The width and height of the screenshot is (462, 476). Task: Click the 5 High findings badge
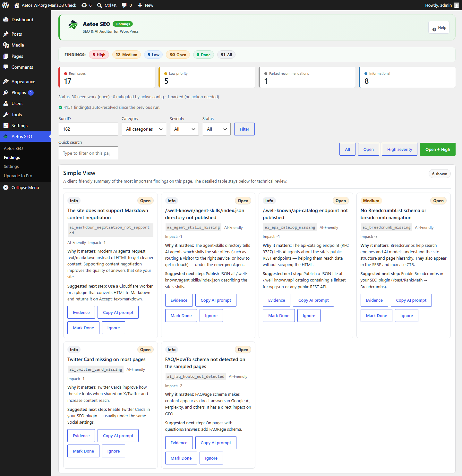click(x=99, y=55)
